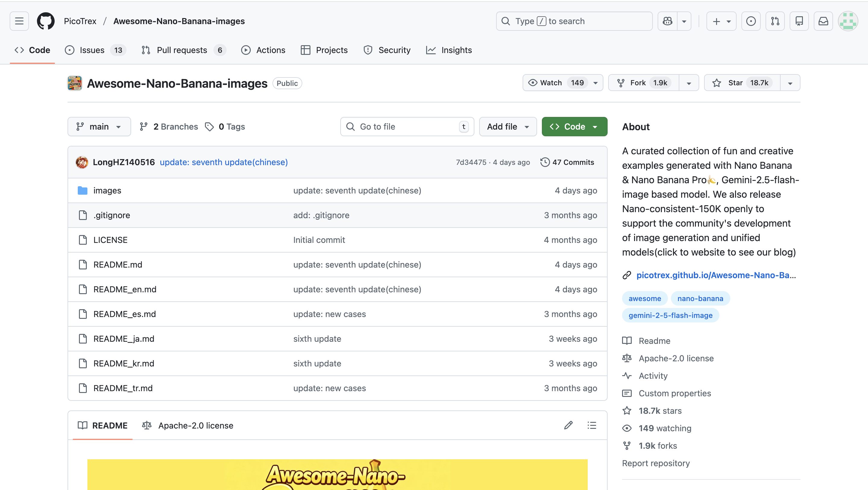The height and width of the screenshot is (490, 868).
Task: Open the notifications inbox icon
Action: [823, 21]
